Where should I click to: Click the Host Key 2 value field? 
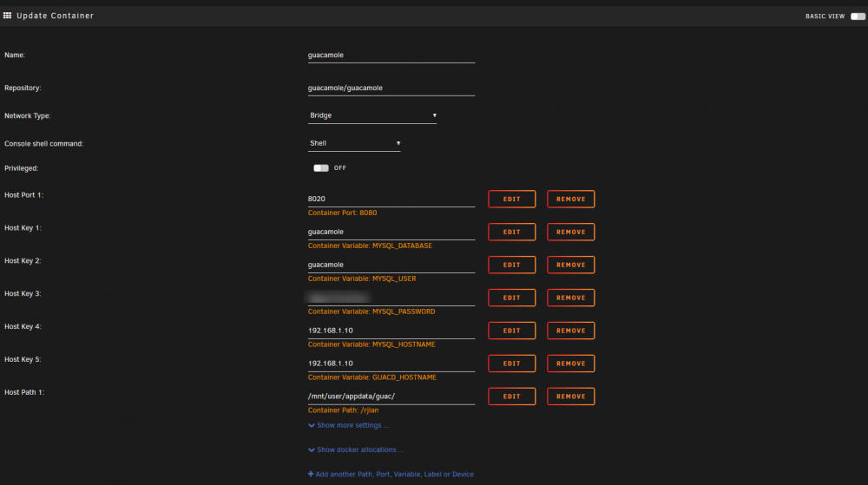pos(391,265)
